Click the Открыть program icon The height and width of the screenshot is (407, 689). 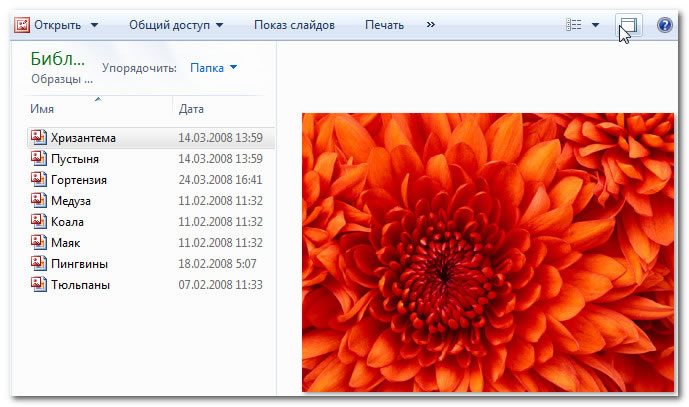pos(20,25)
